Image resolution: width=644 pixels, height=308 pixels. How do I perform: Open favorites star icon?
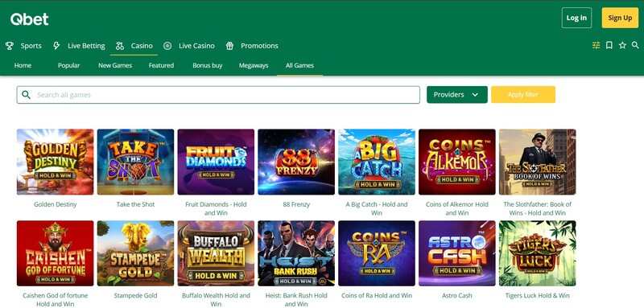[622, 45]
